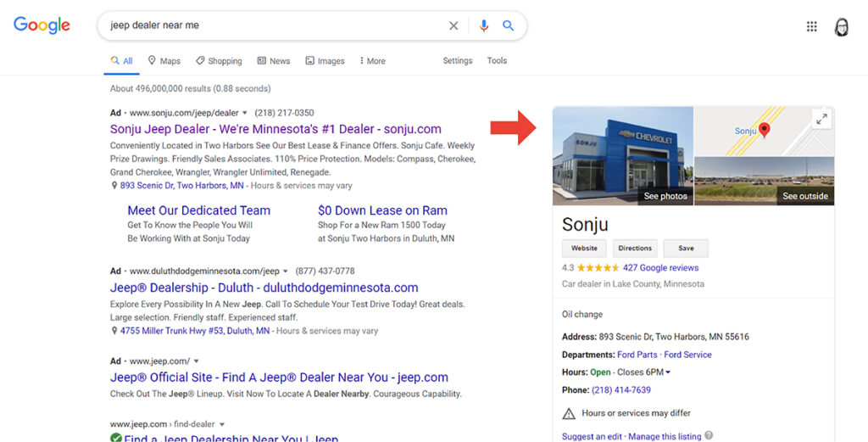Click the results count About 496,000,000 results
This screenshot has height=442, width=868.
tap(190, 88)
